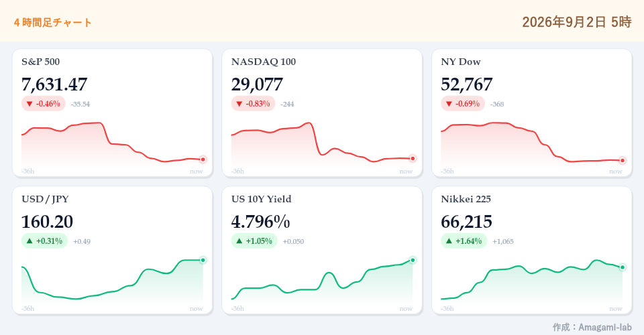644x335 pixels.
Task: Click the NASDAQ 100 value 29,077
Action: [x=257, y=84]
